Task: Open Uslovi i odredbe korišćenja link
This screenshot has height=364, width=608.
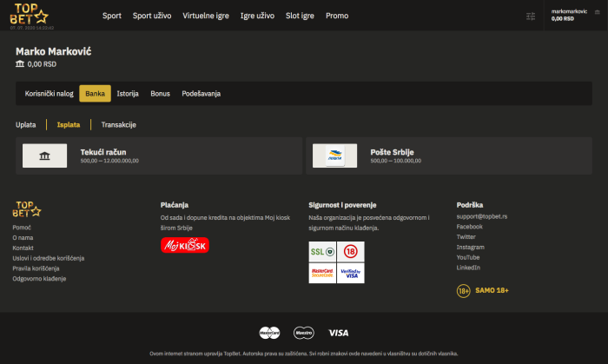Action: (49, 258)
